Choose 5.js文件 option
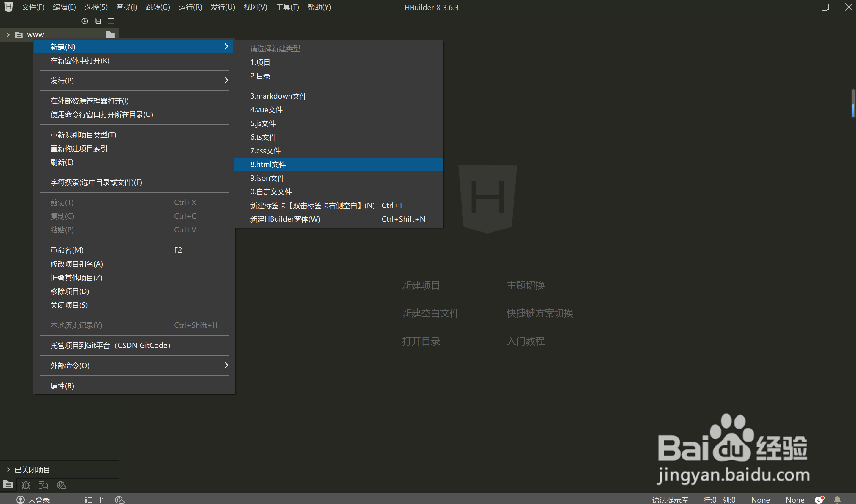The width and height of the screenshot is (856, 504). 338,123
